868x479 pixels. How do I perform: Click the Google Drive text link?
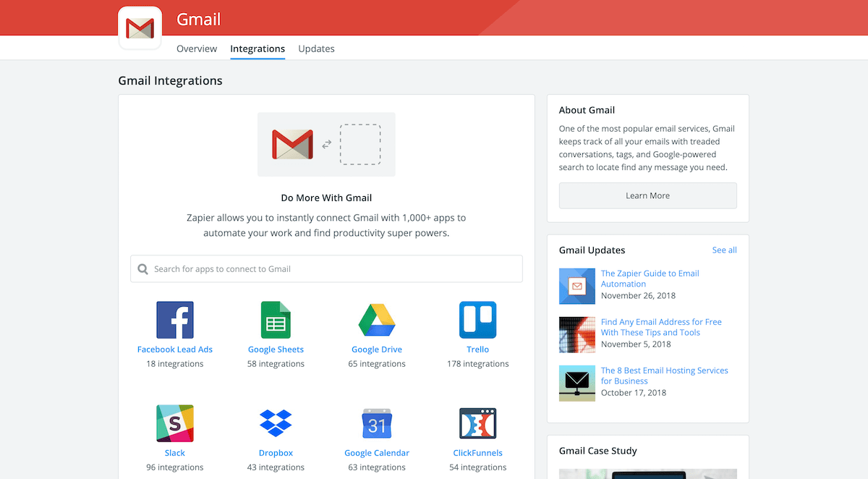(377, 349)
